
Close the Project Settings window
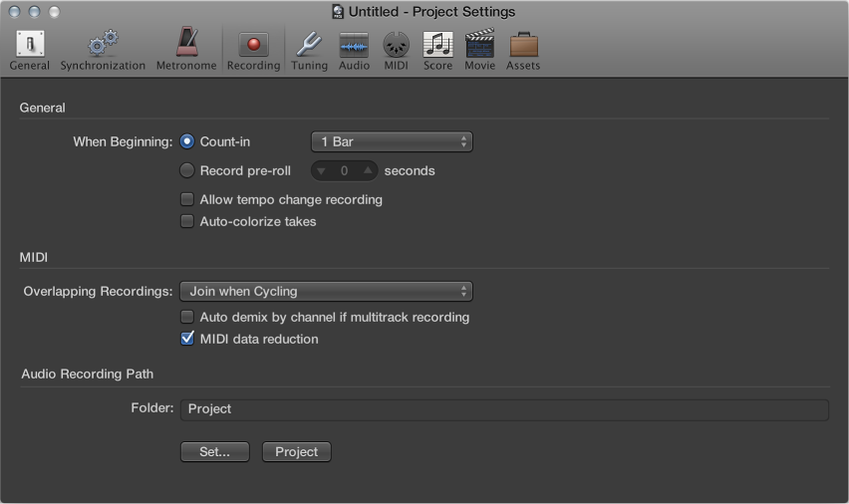(15, 11)
